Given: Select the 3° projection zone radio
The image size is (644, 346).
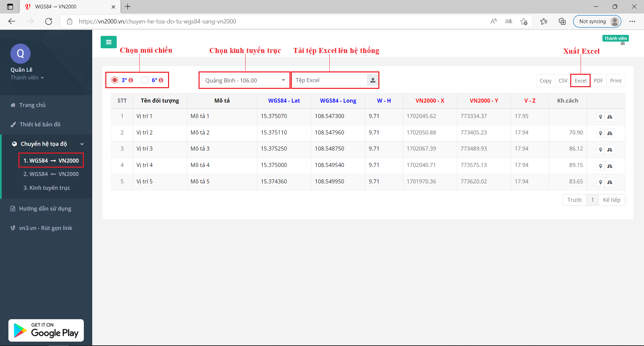Looking at the screenshot, I should coord(115,80).
